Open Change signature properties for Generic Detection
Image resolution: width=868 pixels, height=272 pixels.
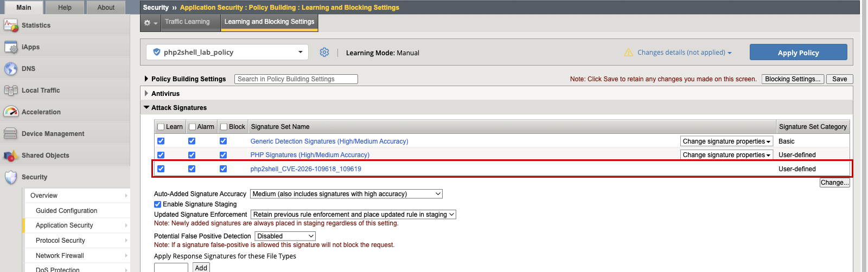[x=726, y=141]
